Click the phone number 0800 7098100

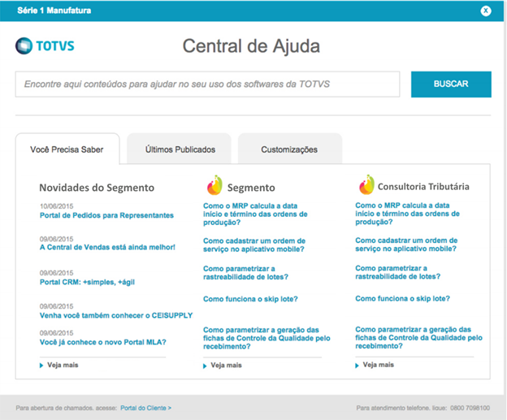(470, 408)
